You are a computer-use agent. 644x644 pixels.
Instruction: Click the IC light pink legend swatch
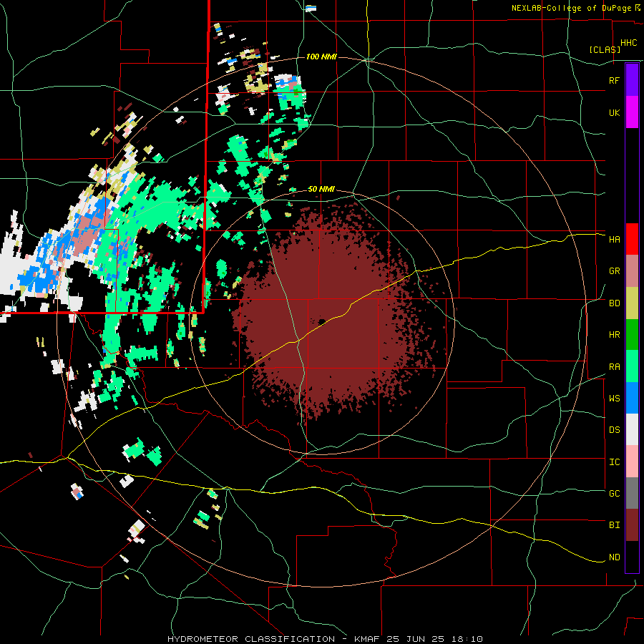632,462
